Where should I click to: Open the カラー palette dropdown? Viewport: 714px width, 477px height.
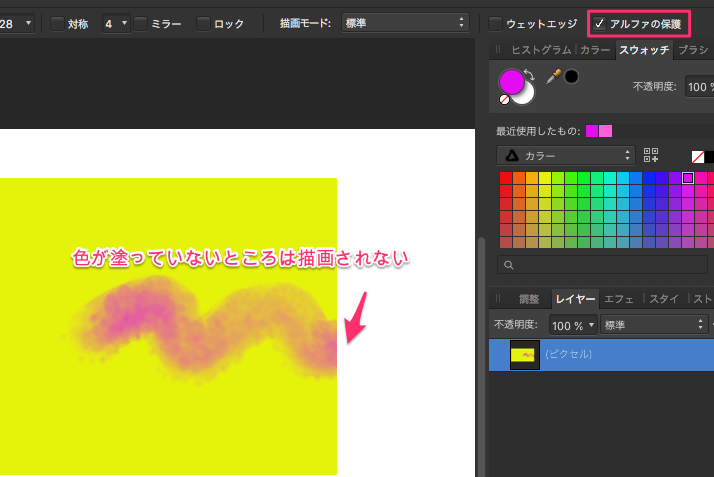pyautogui.click(x=566, y=155)
